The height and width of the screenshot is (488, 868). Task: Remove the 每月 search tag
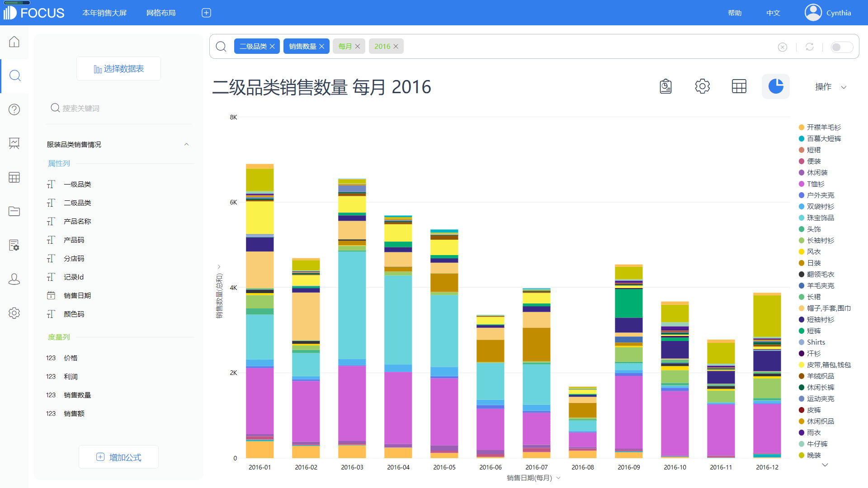click(358, 47)
